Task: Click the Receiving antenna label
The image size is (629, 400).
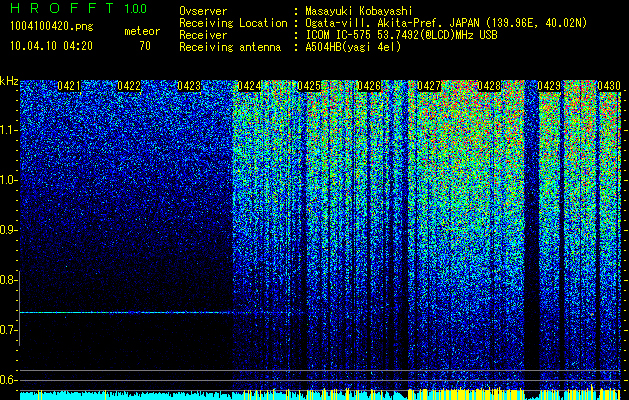Action: tap(230, 47)
